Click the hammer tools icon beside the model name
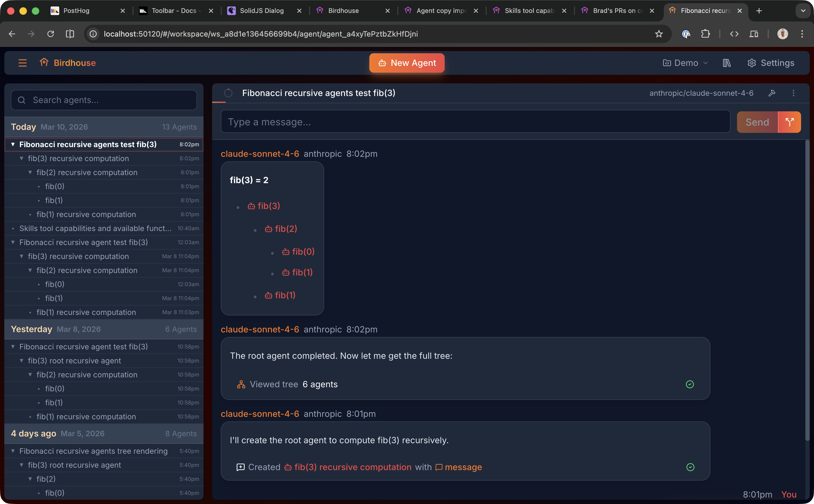The image size is (814, 504). 772,93
